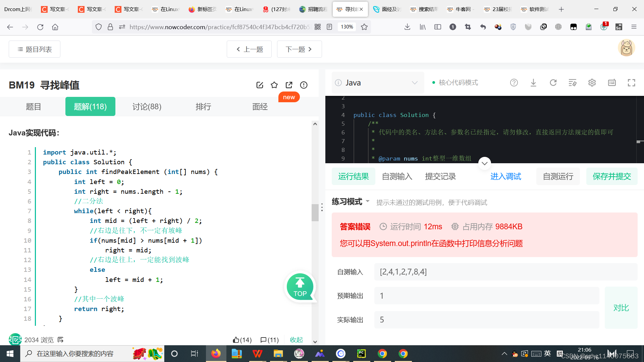Open the Java language dropdown

[x=377, y=82]
